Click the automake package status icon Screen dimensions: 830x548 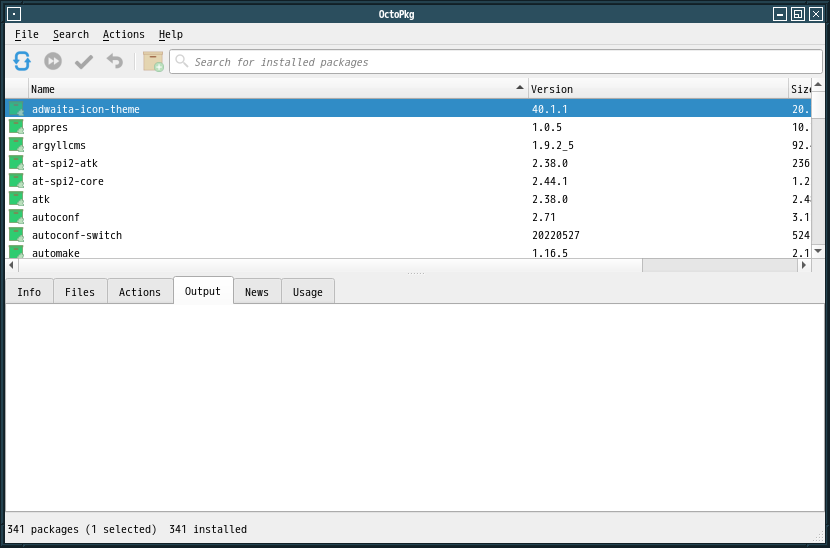point(16,251)
